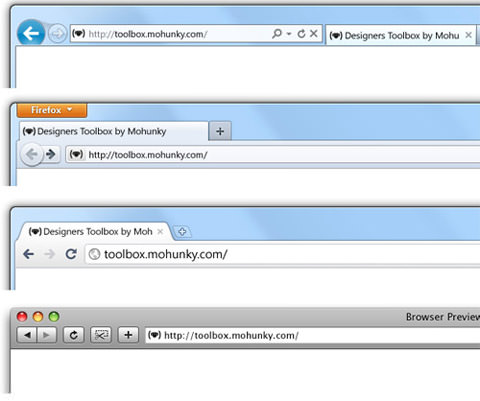Open a new tab in the Chrome window
480x401 pixels.
(182, 231)
